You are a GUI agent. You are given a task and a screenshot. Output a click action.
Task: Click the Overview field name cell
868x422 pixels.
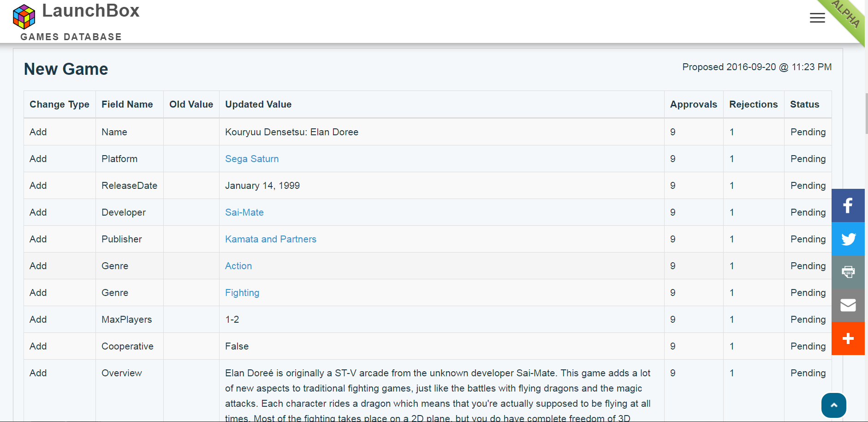(x=129, y=391)
